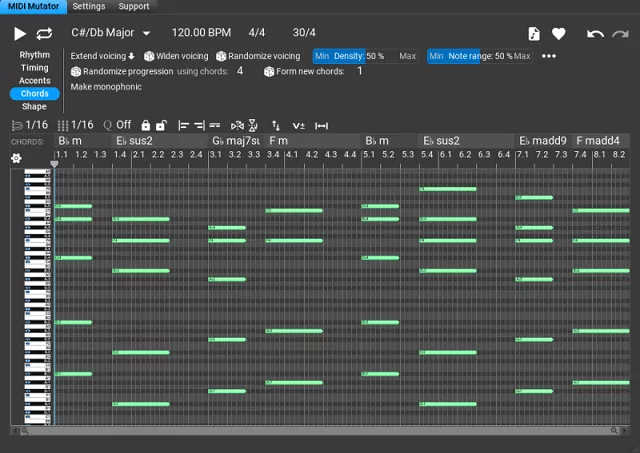
Task: Click the Widen voicing dice icon
Action: coord(149,57)
